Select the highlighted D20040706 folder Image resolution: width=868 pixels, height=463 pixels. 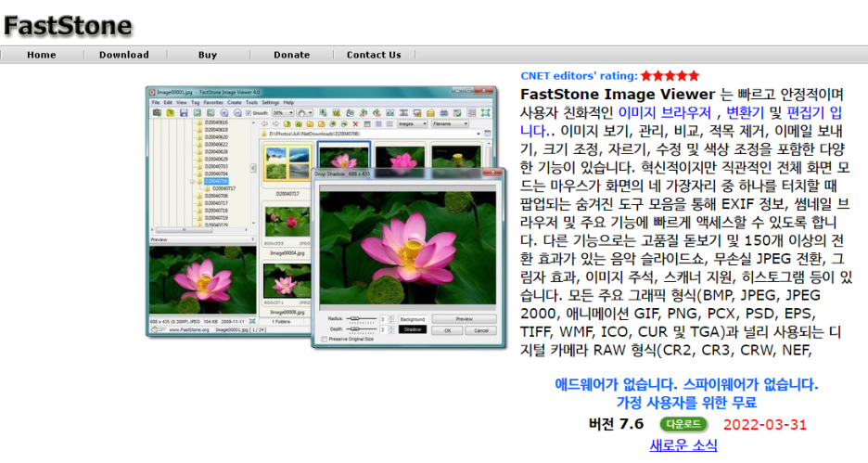[216, 181]
